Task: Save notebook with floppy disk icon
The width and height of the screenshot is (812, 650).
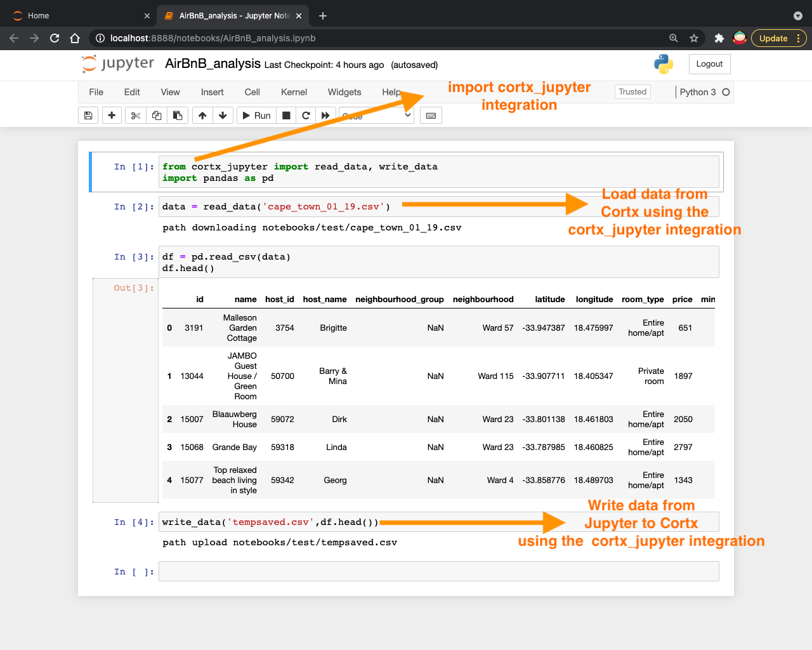Action: click(88, 116)
